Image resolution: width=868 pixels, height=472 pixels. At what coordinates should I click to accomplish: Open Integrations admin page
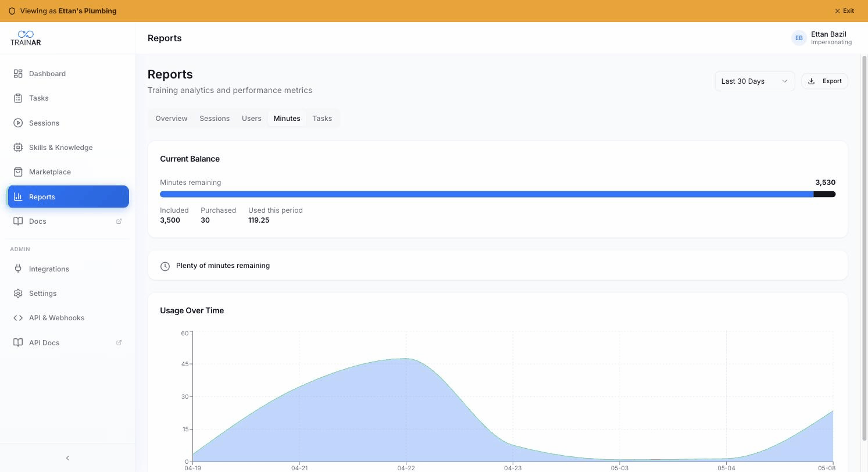[x=68, y=269]
